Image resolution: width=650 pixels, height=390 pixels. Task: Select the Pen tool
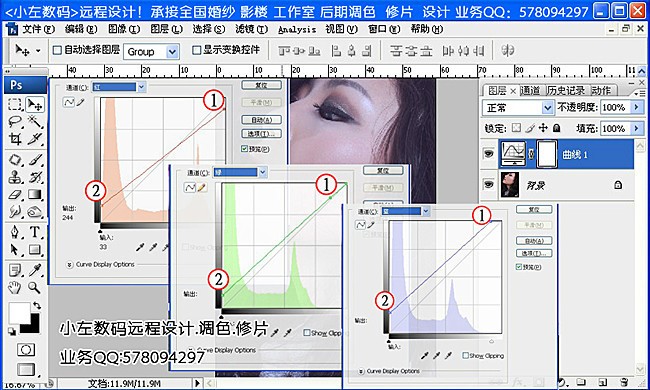tap(15, 231)
